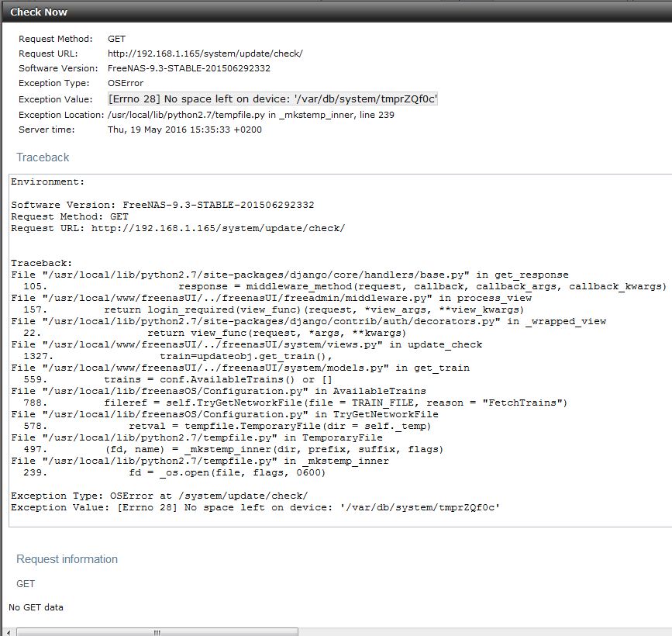Click the Traceback section heading
672x636 pixels.
(x=43, y=157)
